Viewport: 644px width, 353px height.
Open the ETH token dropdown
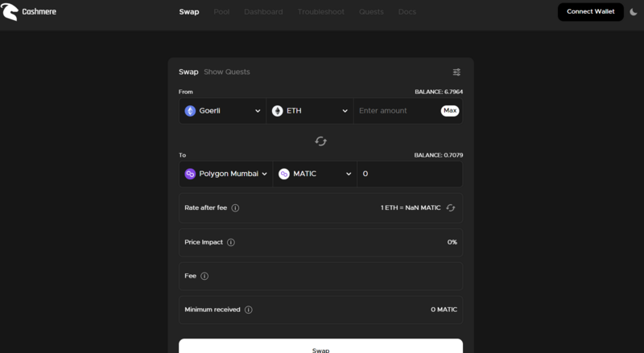310,111
